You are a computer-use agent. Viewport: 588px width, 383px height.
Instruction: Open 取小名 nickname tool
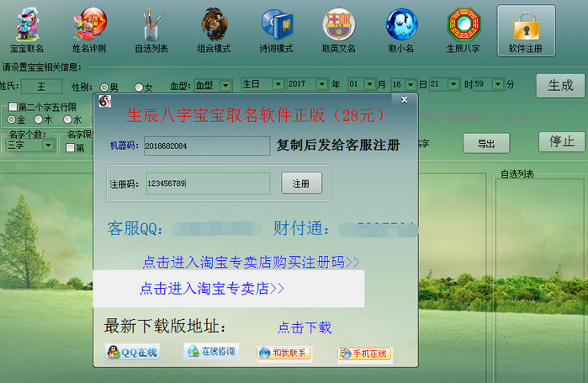coord(401,31)
